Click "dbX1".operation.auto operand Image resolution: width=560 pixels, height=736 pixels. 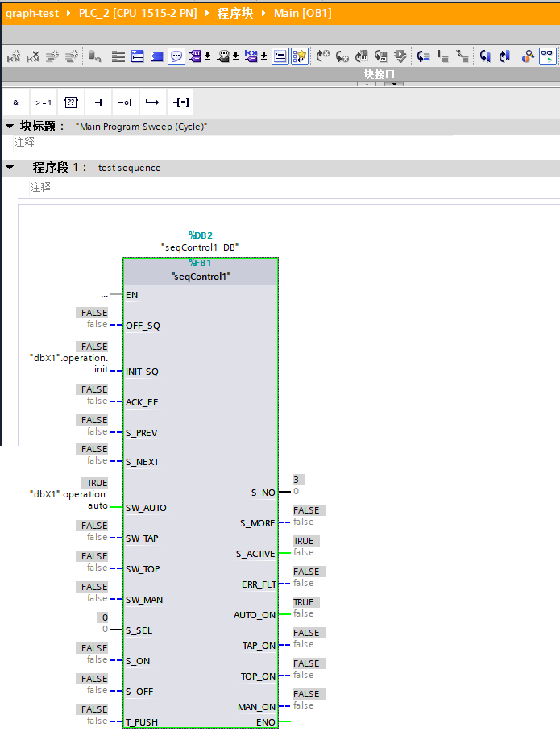pyautogui.click(x=69, y=500)
